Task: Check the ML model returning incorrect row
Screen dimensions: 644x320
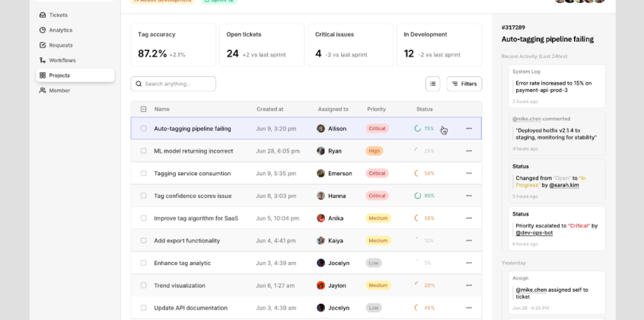Action: click(143, 151)
